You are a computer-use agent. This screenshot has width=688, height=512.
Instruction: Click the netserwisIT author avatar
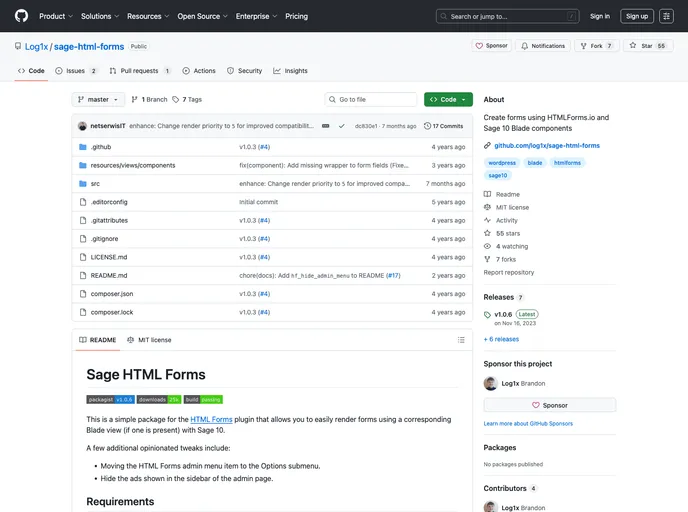click(x=82, y=126)
